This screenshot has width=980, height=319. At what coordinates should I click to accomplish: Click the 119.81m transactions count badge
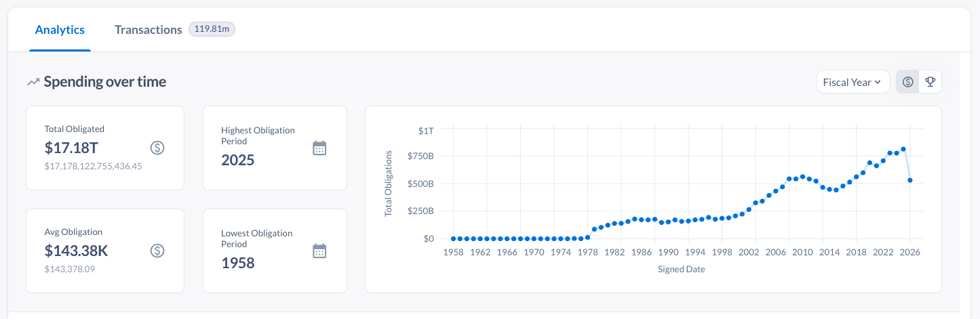pyautogui.click(x=212, y=29)
